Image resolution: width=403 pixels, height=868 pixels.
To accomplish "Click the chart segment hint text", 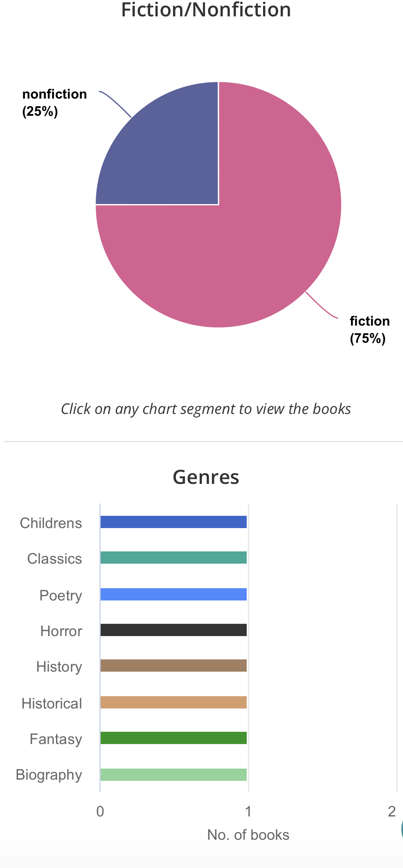I will (206, 409).
